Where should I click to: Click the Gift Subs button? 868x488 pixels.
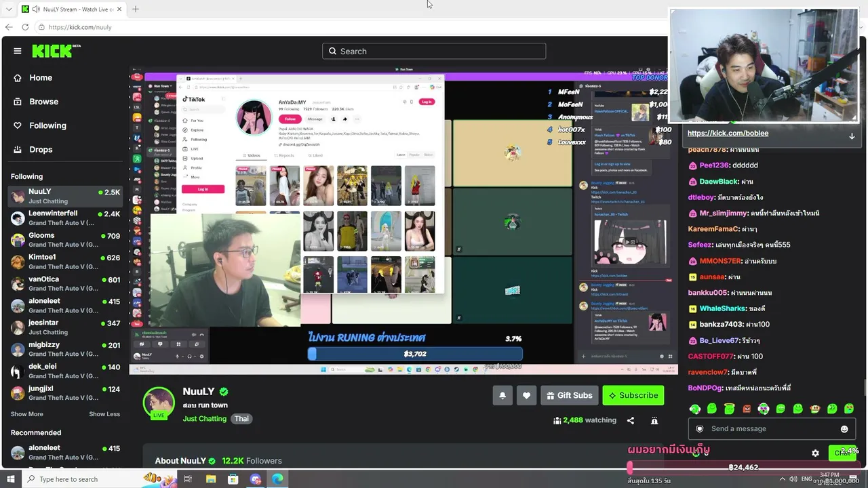(569, 396)
